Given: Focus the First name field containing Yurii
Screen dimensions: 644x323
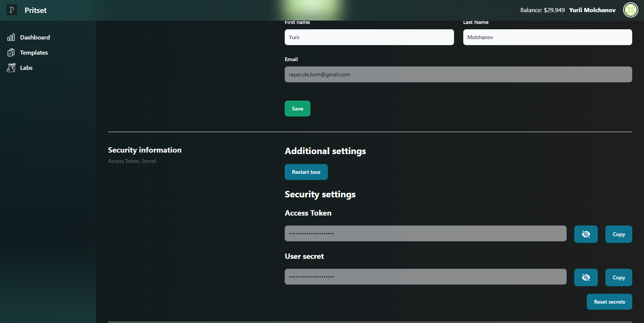Looking at the screenshot, I should pos(369,37).
